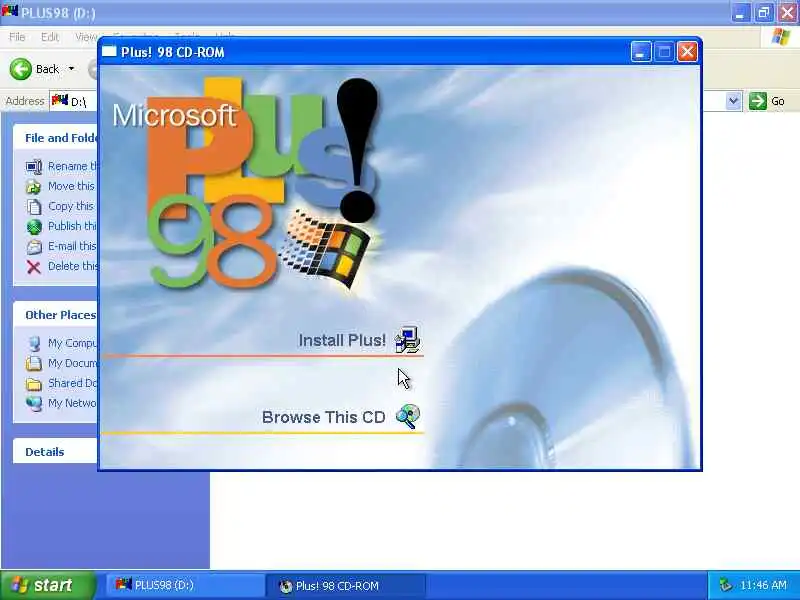Collapse the File and Folder Tasks header
The width and height of the screenshot is (800, 600).
55,138
